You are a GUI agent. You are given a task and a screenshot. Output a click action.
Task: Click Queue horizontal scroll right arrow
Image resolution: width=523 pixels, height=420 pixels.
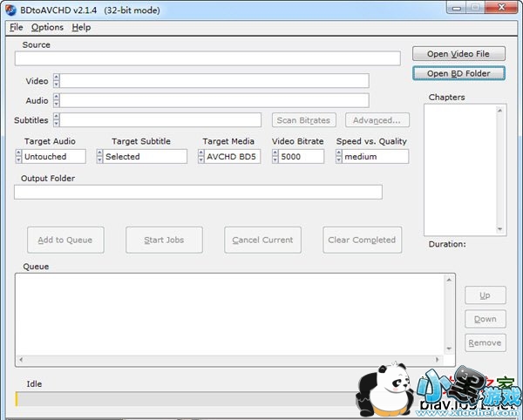click(438, 360)
